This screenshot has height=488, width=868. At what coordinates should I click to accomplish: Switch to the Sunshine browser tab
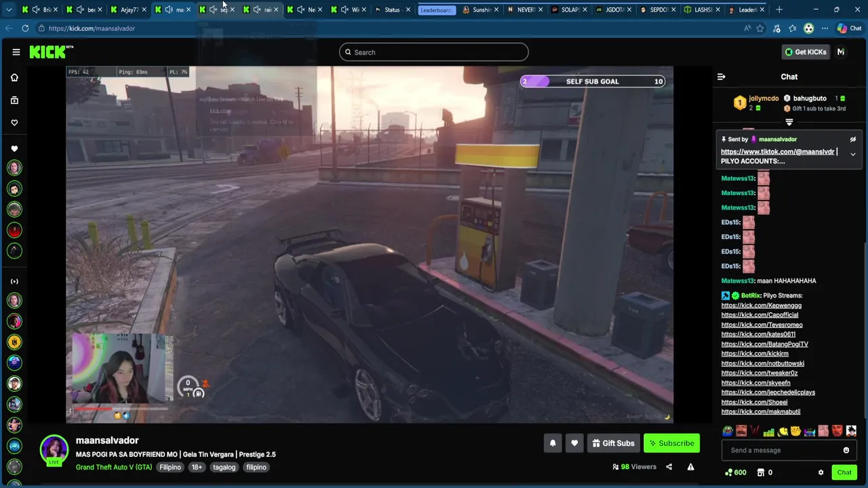(x=481, y=9)
